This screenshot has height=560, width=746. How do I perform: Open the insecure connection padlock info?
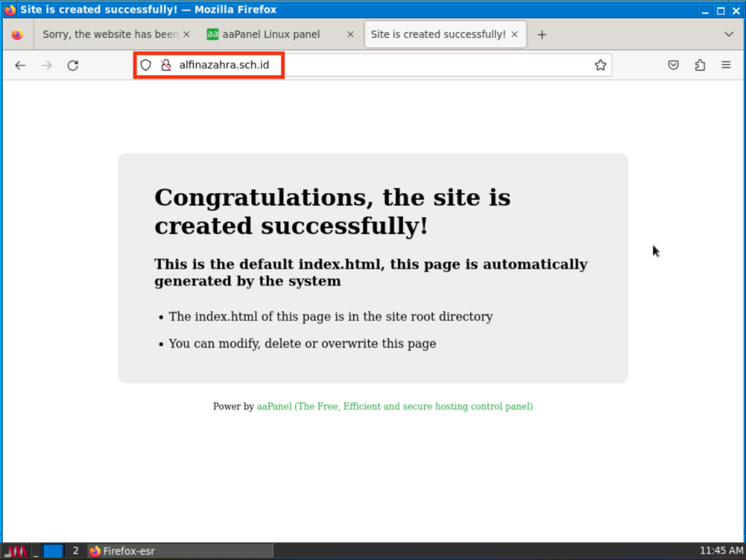click(165, 66)
